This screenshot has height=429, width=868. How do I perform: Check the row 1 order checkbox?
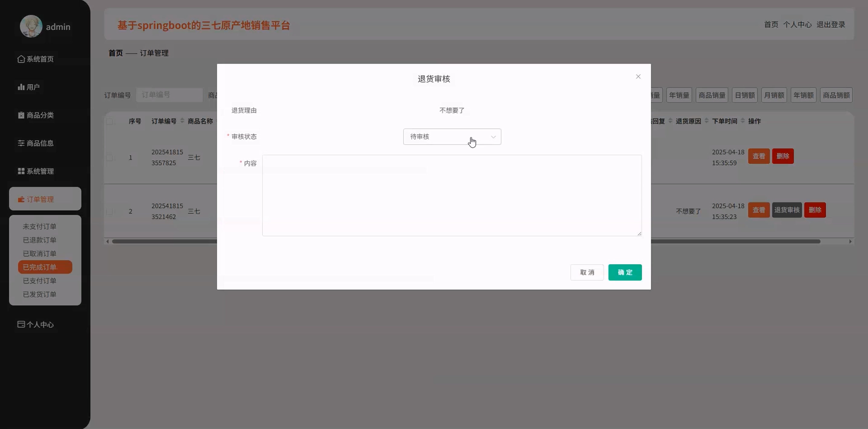(x=110, y=158)
